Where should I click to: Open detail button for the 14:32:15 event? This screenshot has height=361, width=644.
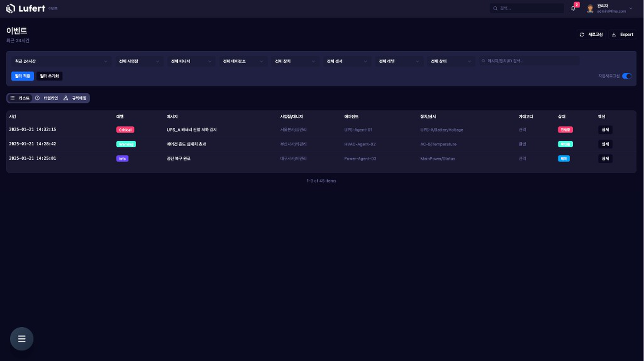click(605, 130)
